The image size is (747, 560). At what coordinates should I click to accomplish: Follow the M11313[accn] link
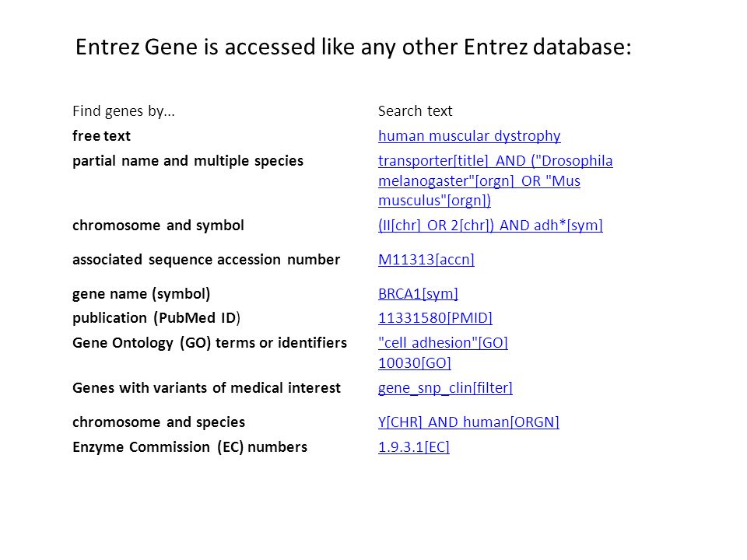tap(426, 260)
